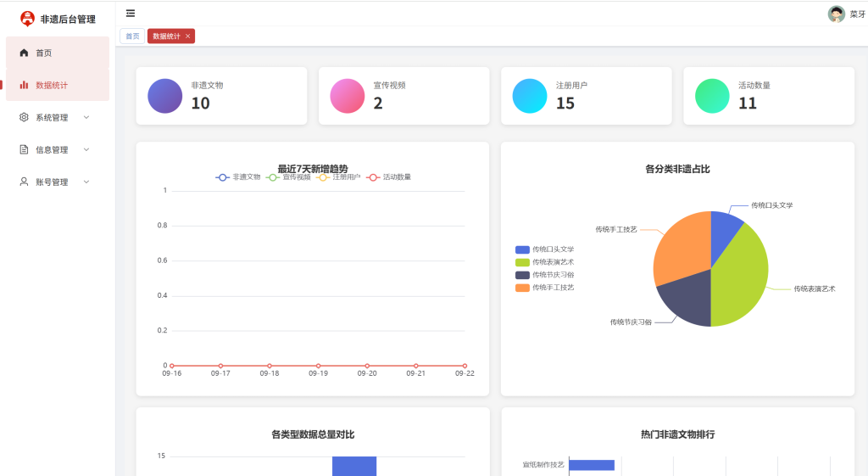Click the 宣纸制作技艺 axis label
This screenshot has width=868, height=476.
[543, 465]
